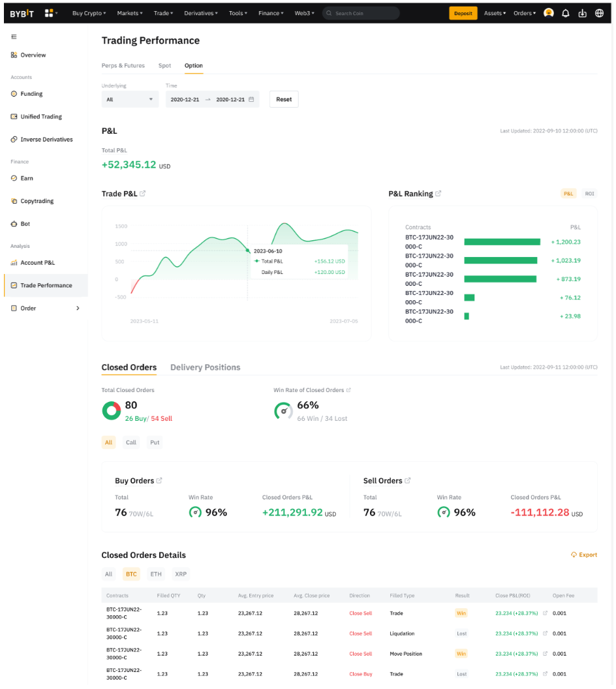Filter closed order details by ETH

pyautogui.click(x=156, y=574)
